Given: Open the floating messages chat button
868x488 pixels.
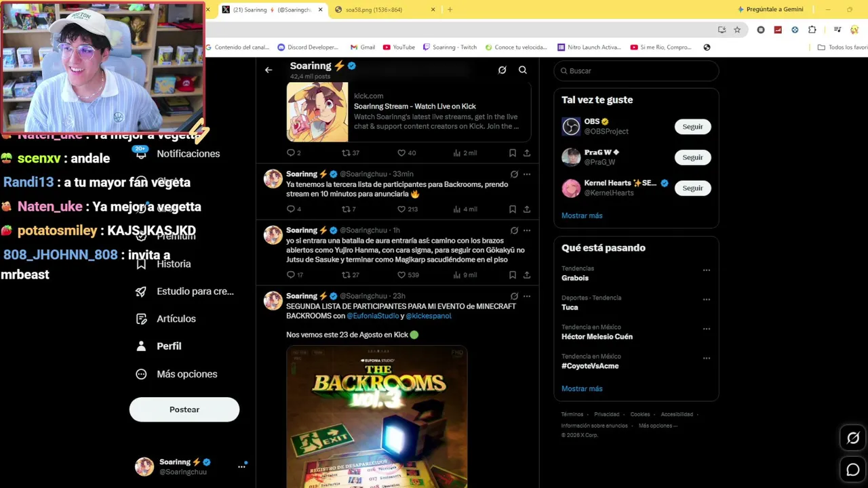Looking at the screenshot, I should pyautogui.click(x=853, y=470).
